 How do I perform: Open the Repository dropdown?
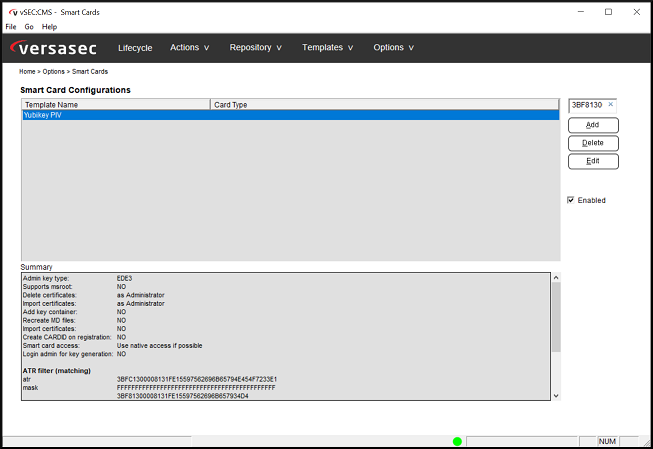(x=255, y=47)
